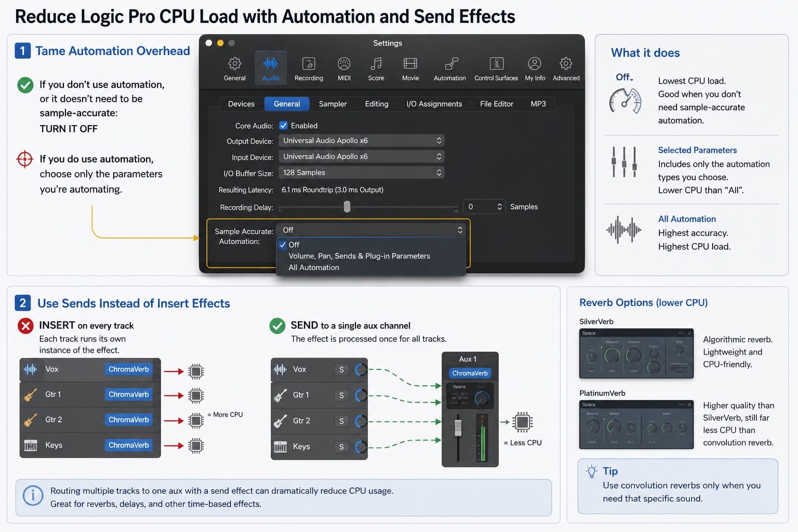Open the I/O Buffer Size dropdown
Screen dimensions: 798x532
click(x=362, y=172)
